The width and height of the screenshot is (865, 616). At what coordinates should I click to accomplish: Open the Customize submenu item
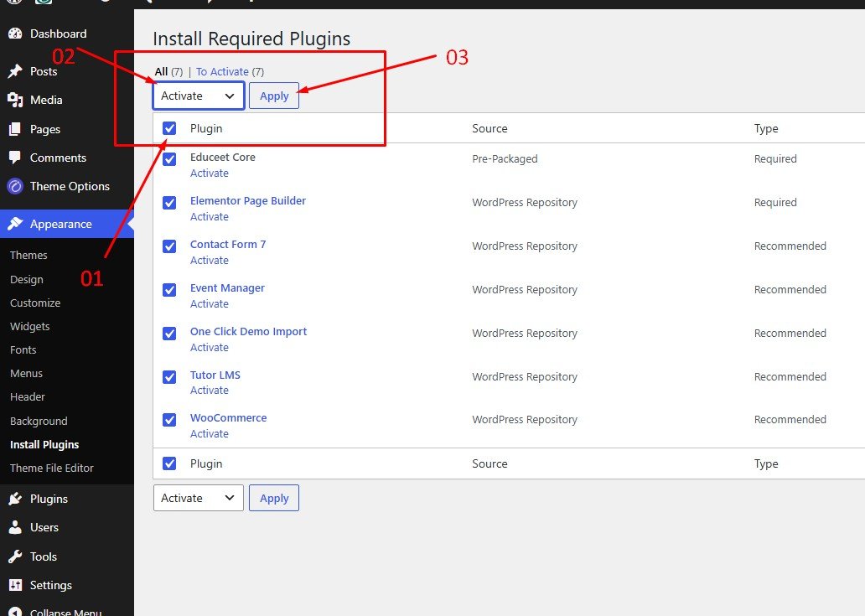point(35,303)
